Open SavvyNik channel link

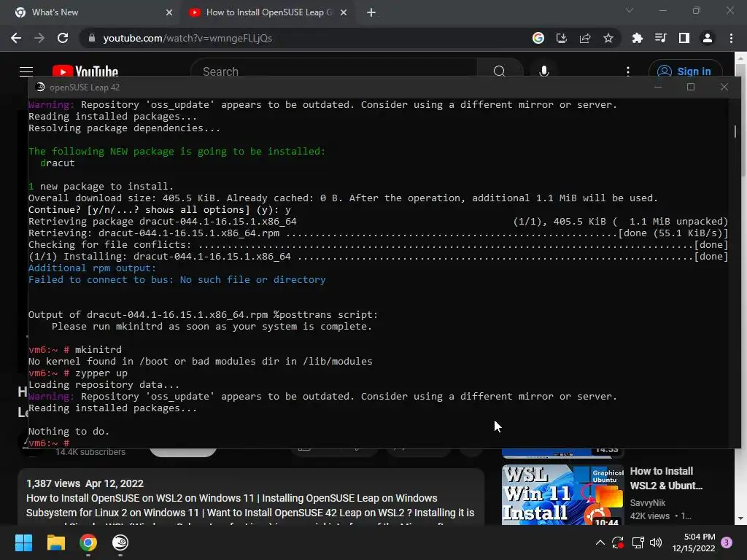pos(648,503)
